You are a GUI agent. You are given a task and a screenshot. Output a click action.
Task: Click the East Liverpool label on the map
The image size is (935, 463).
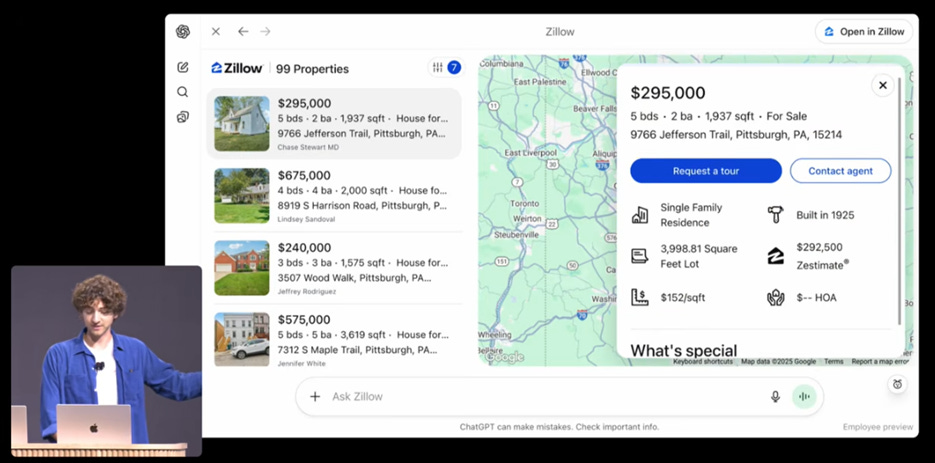[x=530, y=153]
